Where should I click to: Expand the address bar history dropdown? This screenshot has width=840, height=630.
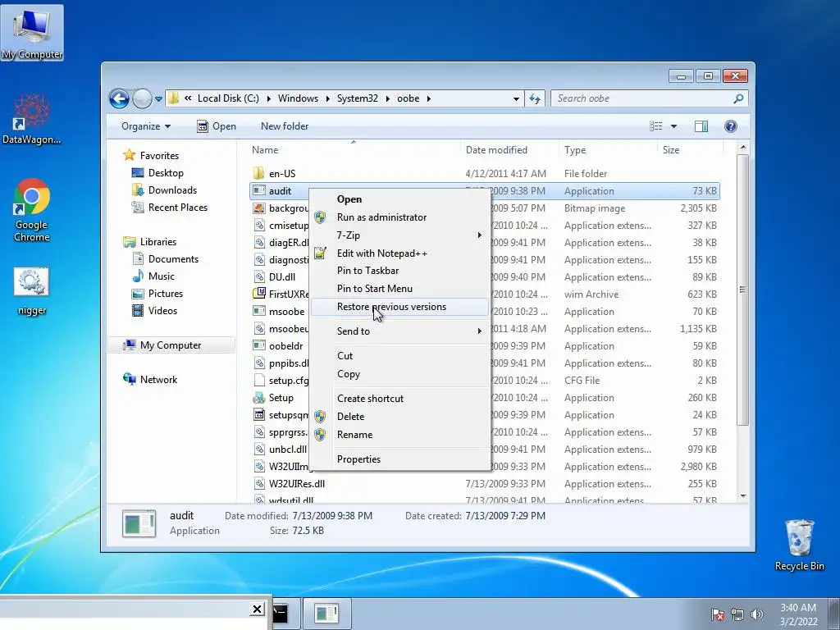click(516, 99)
